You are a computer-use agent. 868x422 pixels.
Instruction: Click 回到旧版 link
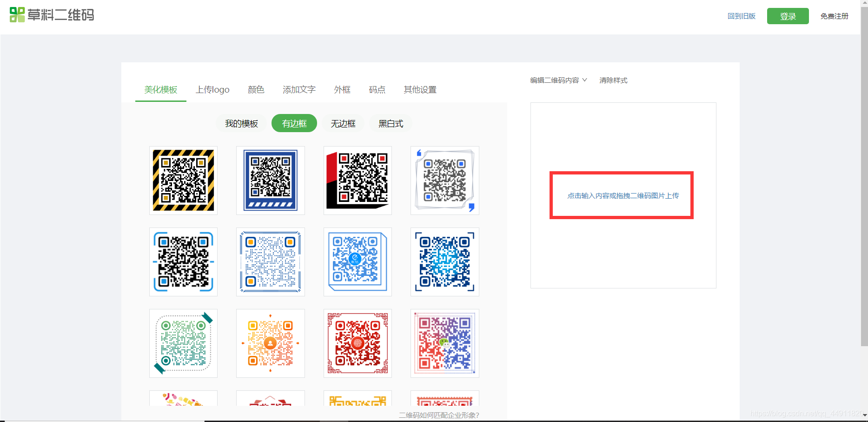(x=742, y=16)
